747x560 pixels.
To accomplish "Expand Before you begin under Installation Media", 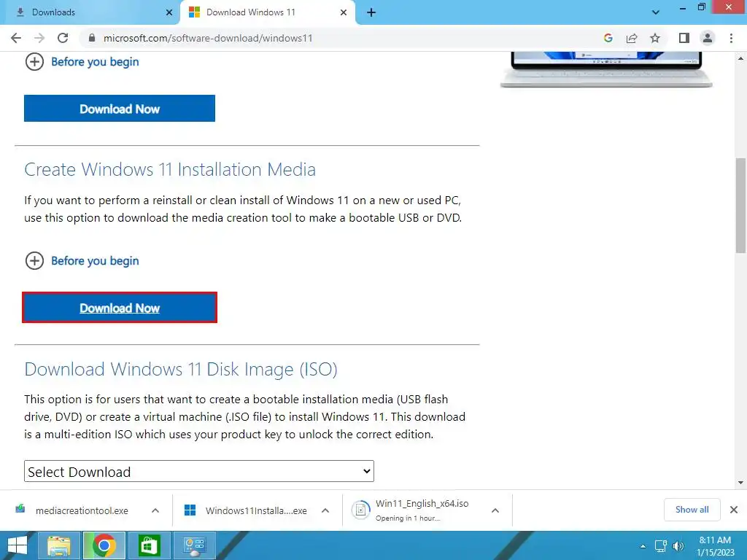I will [82, 261].
